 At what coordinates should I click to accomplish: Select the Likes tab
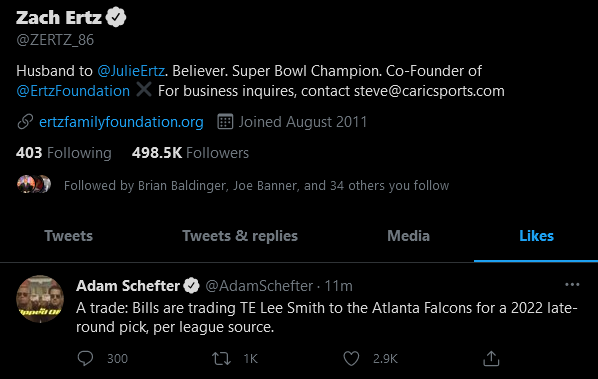[536, 236]
